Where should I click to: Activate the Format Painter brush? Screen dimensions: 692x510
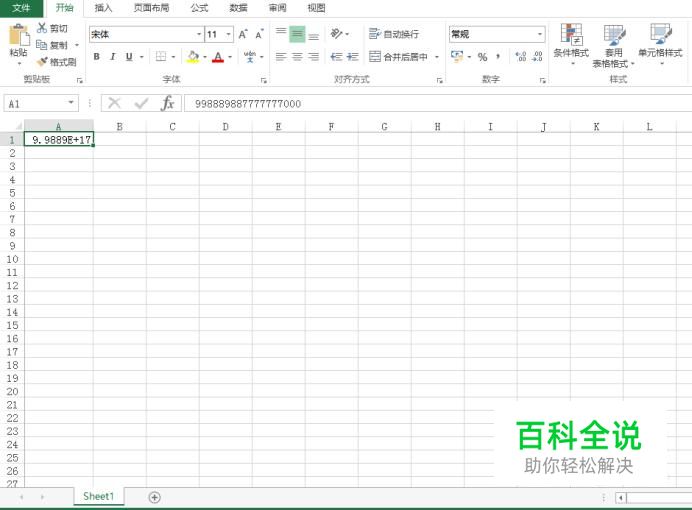tap(42, 62)
